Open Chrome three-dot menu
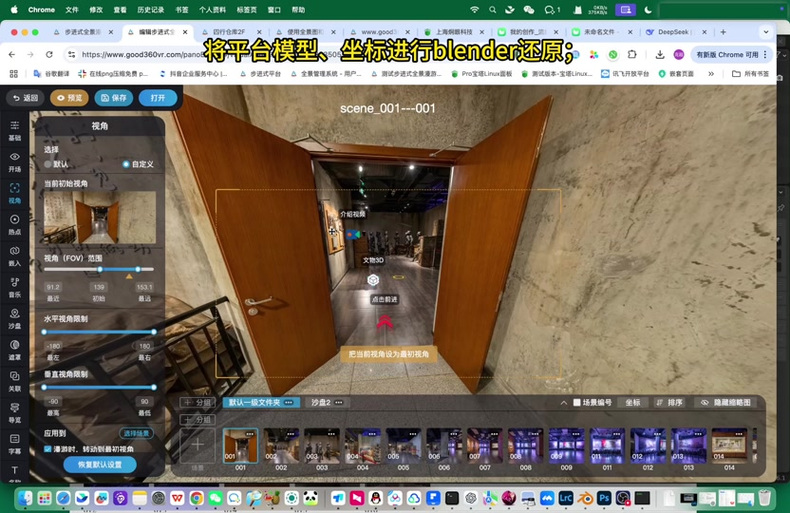 (765, 54)
